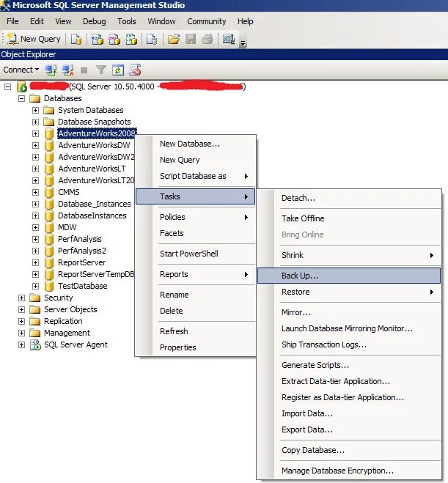Open Analysis Services MDX Query icon
The height and width of the screenshot is (483, 448).
click(x=98, y=39)
